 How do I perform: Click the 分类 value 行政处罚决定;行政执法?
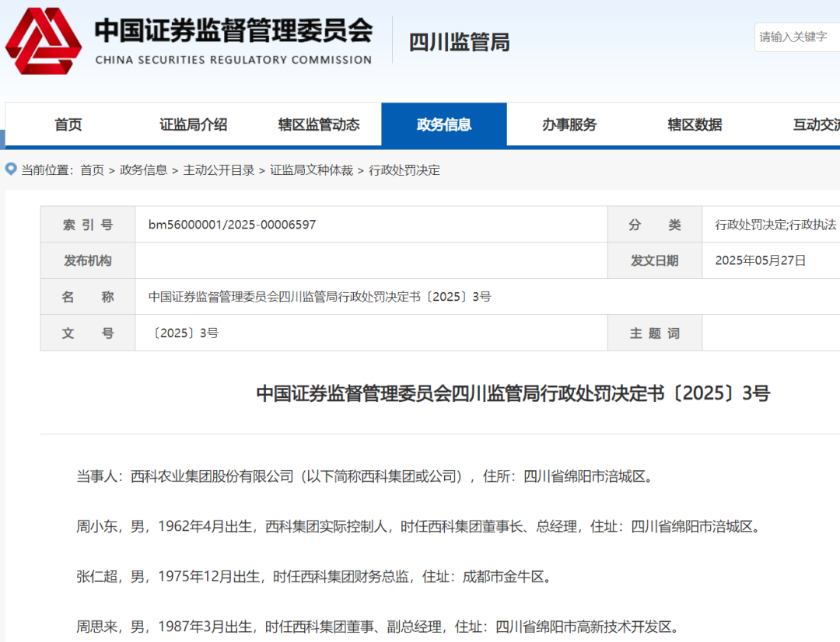[775, 224]
